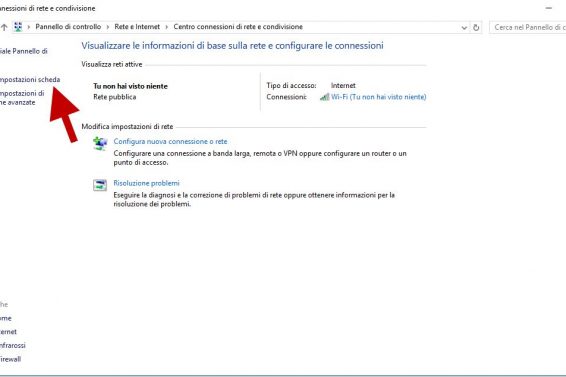Open the impostazioni di condivisione avanzate link

pos(22,98)
